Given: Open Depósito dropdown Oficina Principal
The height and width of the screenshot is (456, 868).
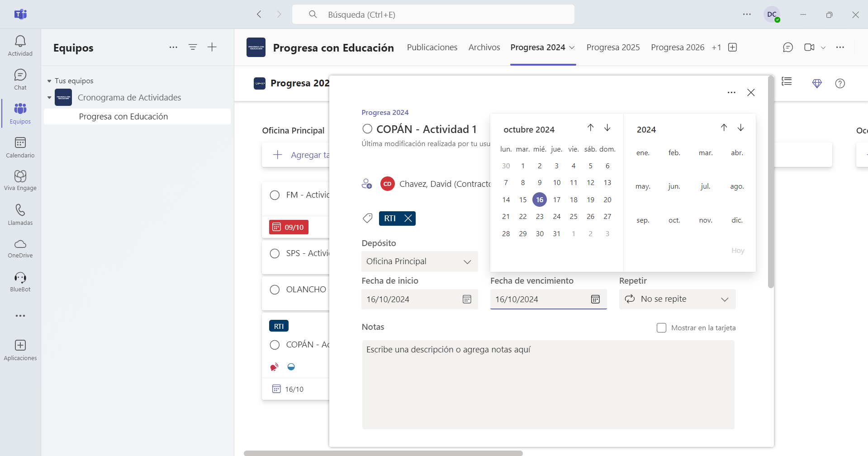Looking at the screenshot, I should click(419, 261).
